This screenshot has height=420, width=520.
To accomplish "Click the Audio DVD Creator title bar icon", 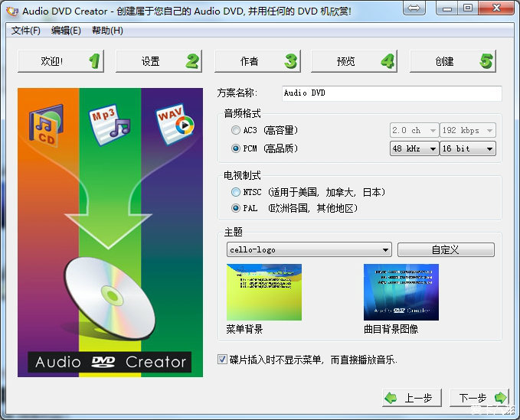I will pos(12,11).
